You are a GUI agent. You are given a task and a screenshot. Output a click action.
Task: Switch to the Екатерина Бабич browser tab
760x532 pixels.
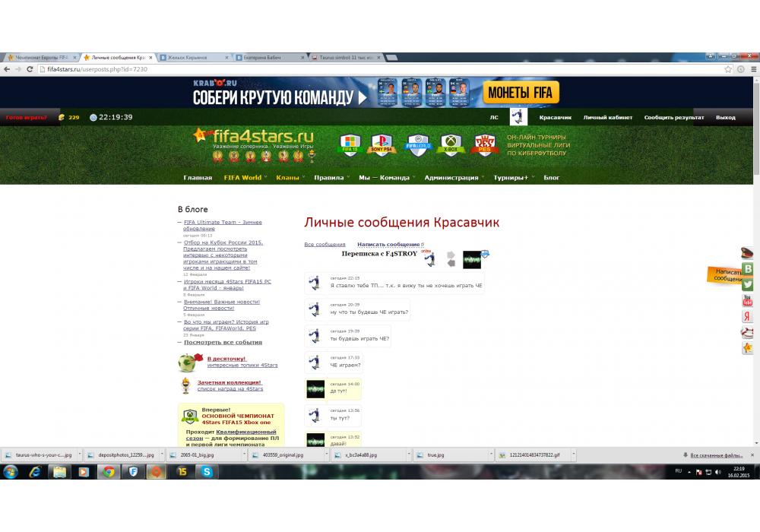[x=268, y=57]
